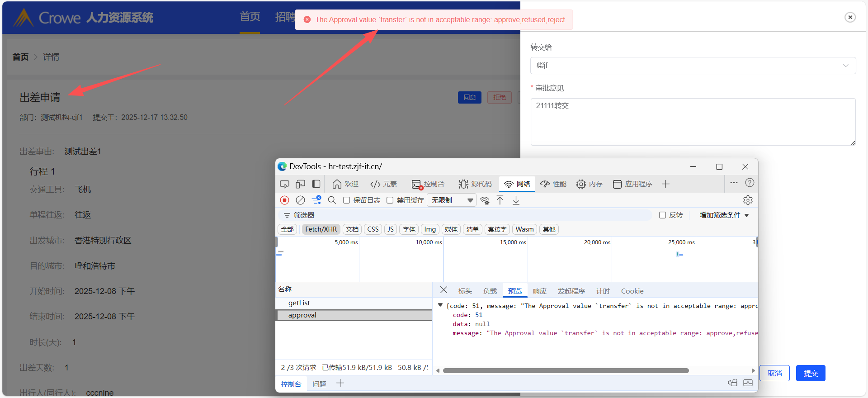This screenshot has width=868, height=398.
Task: Open the Cookie request tab
Action: tap(632, 291)
